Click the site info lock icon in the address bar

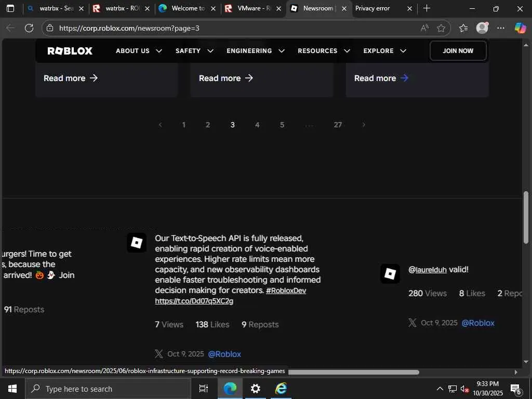point(50,28)
